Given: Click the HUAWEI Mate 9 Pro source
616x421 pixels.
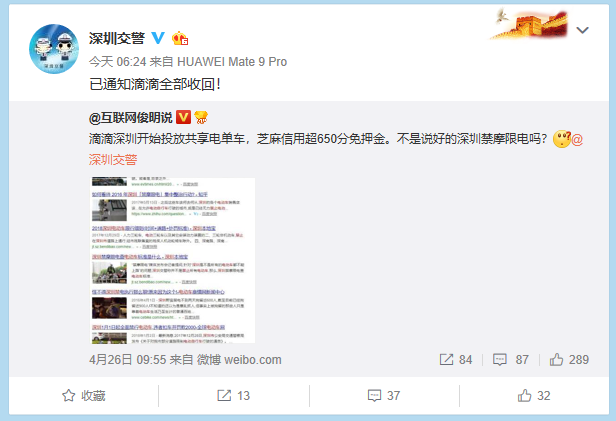Looking at the screenshot, I should pos(232,62).
